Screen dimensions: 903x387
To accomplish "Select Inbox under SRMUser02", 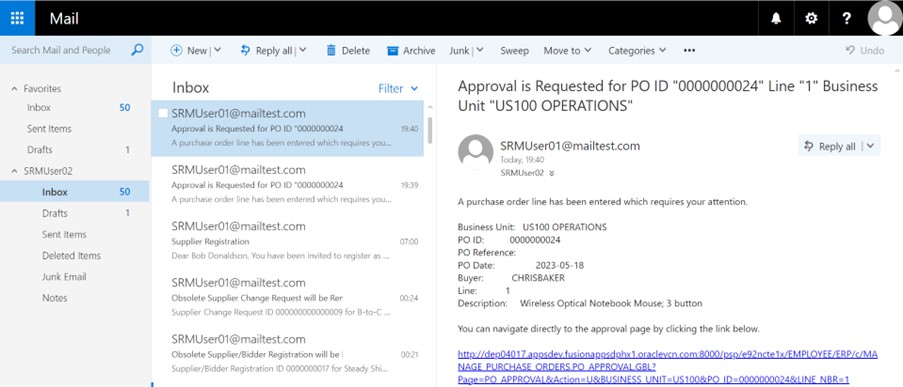I will pyautogui.click(x=75, y=192).
